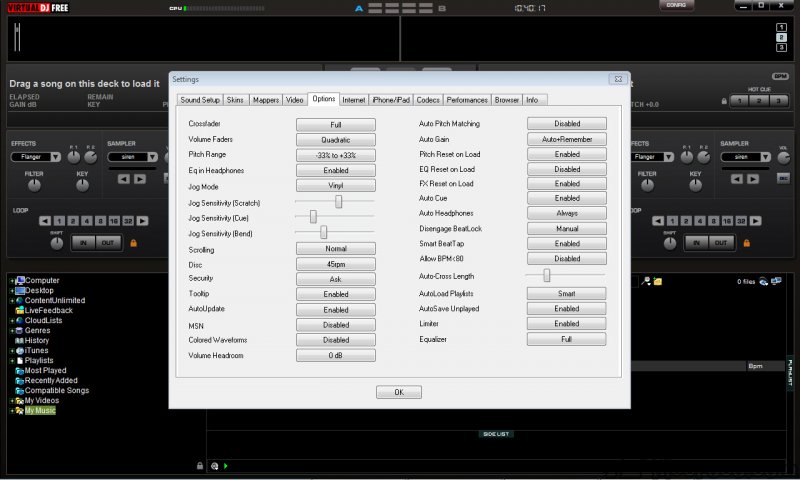800x480 pixels.
Task: Expand the Desktop tree node
Action: click(x=12, y=291)
